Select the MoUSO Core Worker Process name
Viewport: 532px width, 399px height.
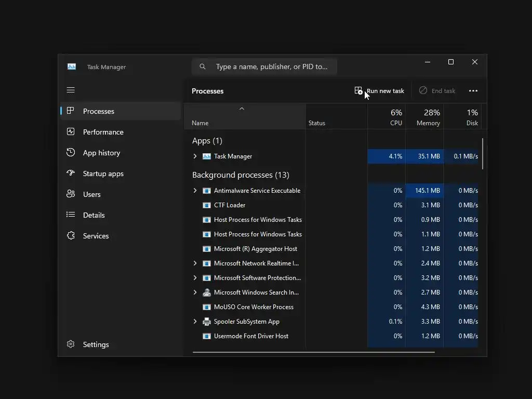(254, 307)
